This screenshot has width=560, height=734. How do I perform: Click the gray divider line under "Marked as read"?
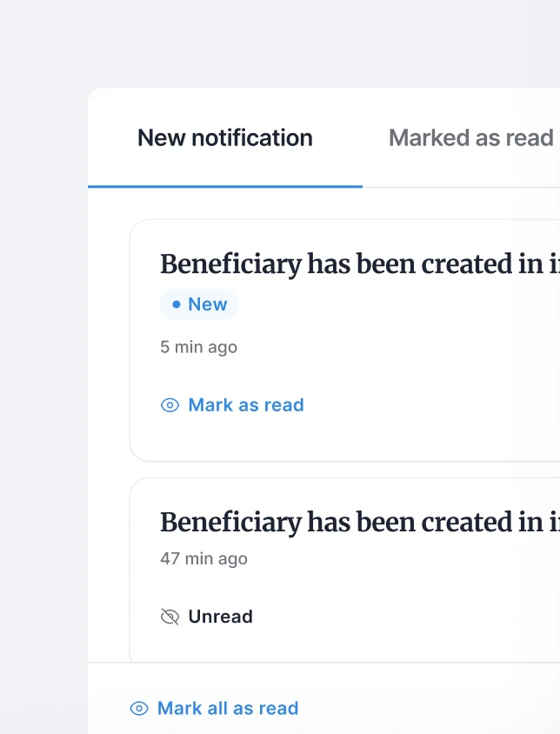click(x=461, y=187)
